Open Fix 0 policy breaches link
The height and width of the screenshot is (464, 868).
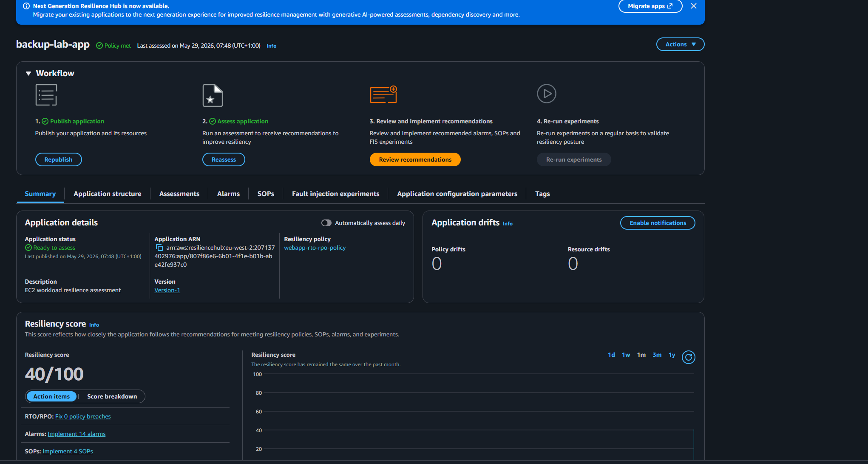pos(83,416)
